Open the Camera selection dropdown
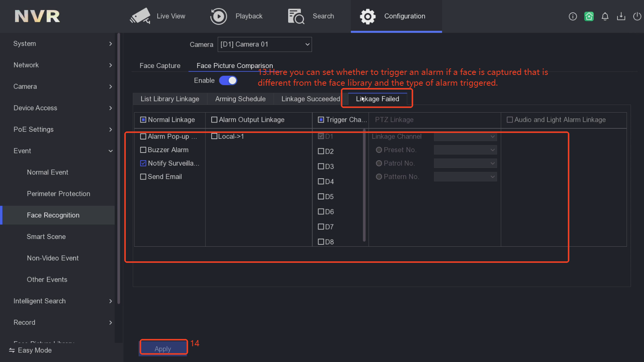The width and height of the screenshot is (644, 362). click(x=265, y=45)
